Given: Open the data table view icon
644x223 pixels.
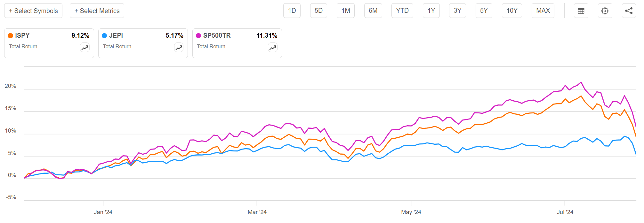Looking at the screenshot, I should pos(581,11).
